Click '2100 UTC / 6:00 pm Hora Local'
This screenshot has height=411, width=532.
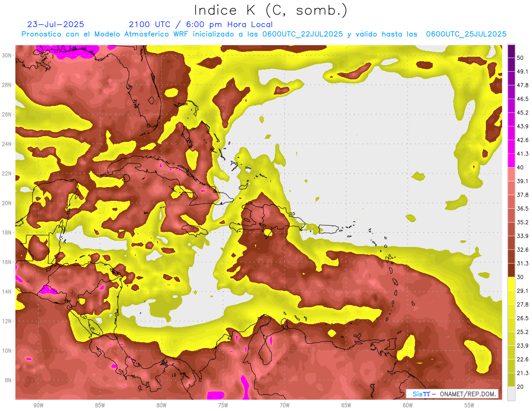click(x=201, y=24)
